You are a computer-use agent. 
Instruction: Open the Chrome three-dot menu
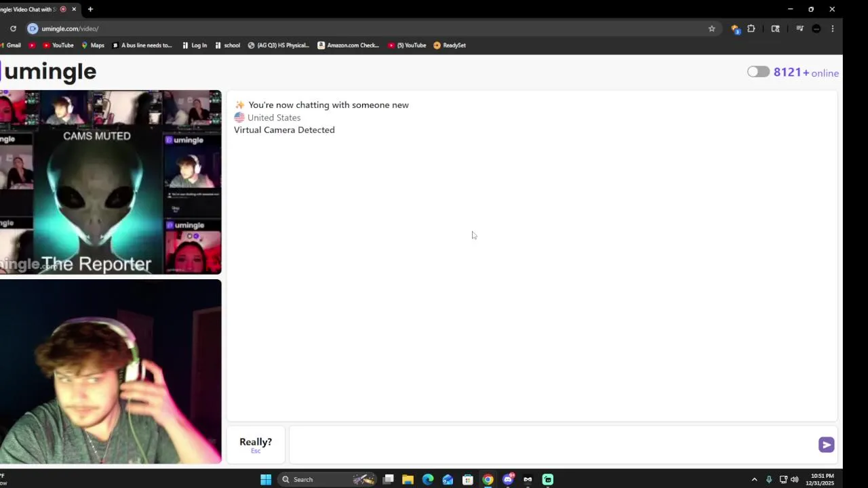tap(833, 28)
